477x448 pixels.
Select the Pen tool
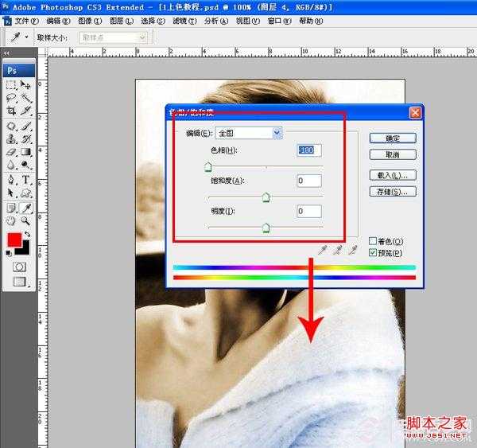11,179
